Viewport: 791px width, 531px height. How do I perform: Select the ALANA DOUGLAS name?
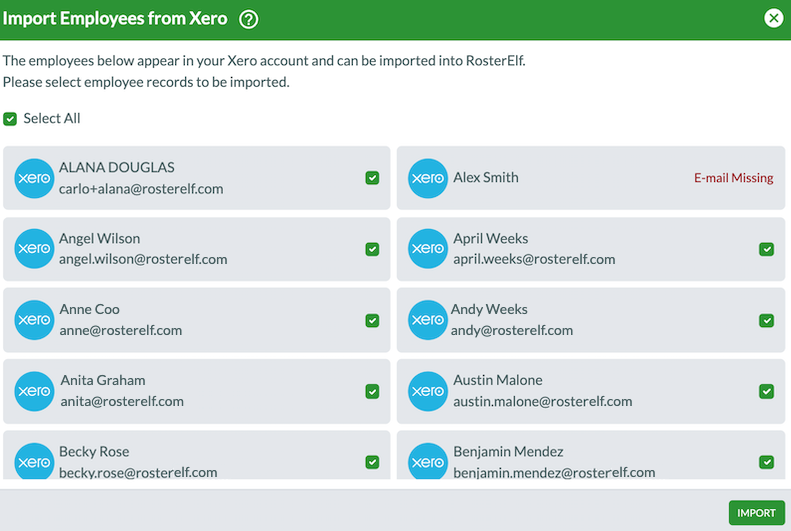117,167
